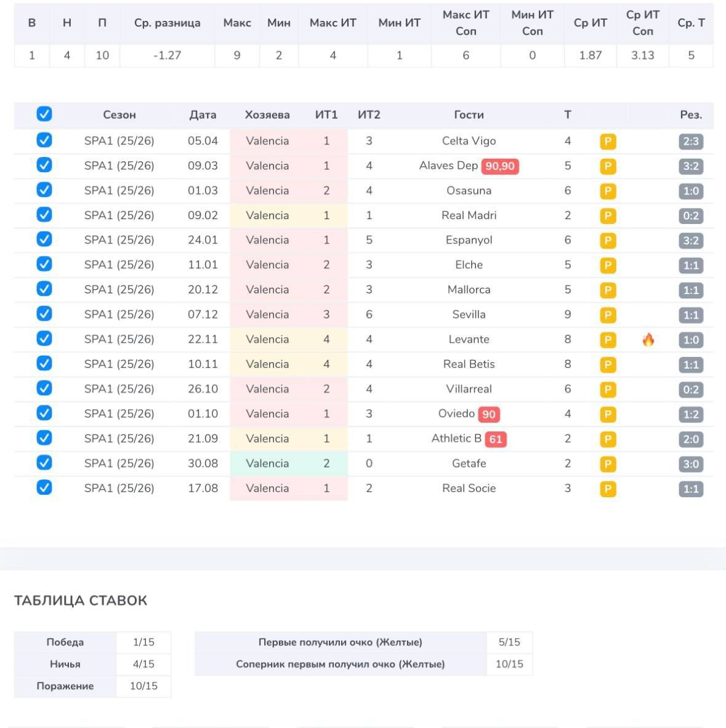726x728 pixels.
Task: Click yellow P icon in Sevilla row
Action: (x=608, y=315)
